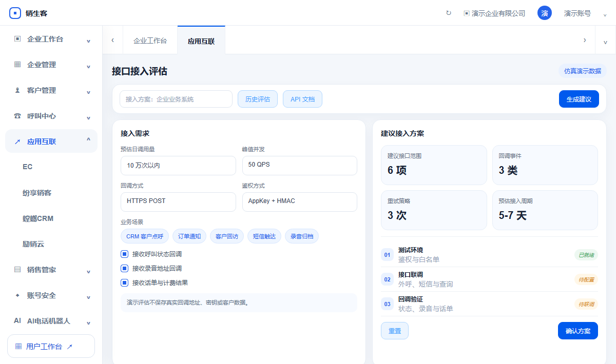This screenshot has height=364, width=616.
Task: Expand the 客户管理 chevron
Action: click(88, 92)
